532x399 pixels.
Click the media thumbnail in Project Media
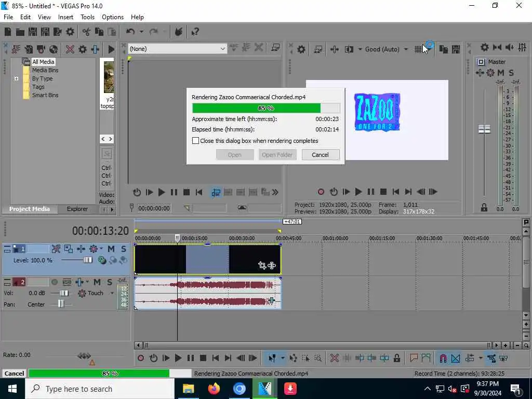(109, 77)
